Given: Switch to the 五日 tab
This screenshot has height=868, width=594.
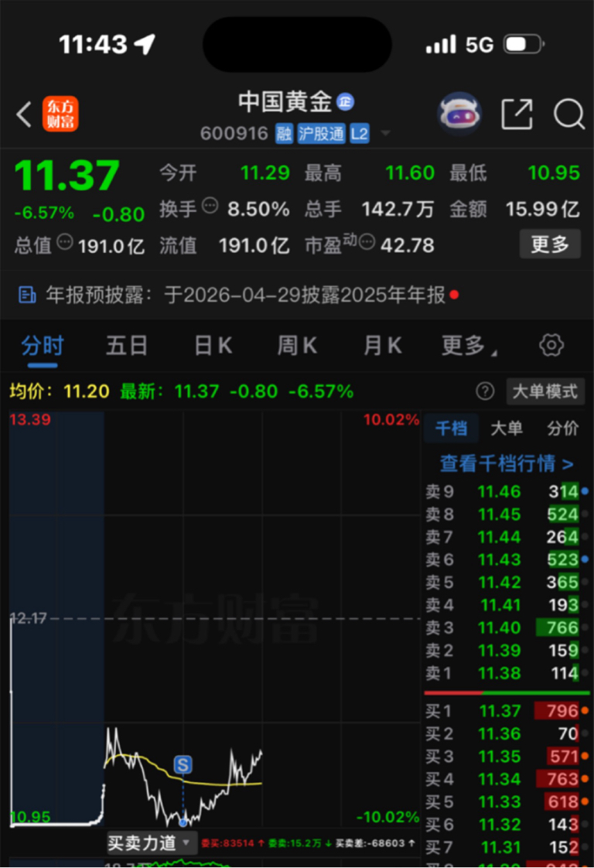Looking at the screenshot, I should coord(127,346).
